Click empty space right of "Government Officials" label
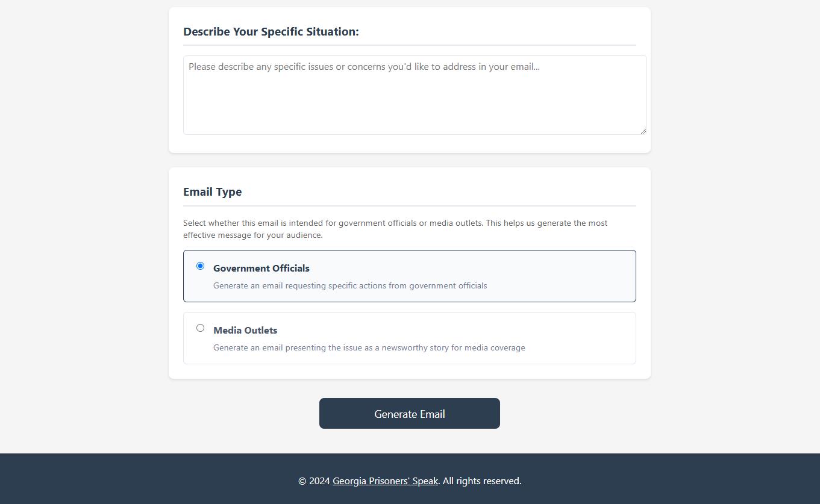This screenshot has width=820, height=504. [470, 269]
